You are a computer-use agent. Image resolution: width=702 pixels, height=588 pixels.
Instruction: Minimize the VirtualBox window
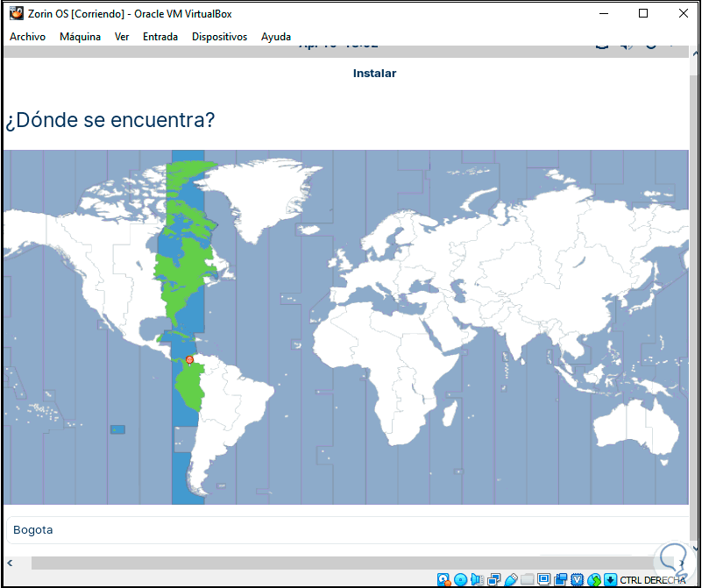(604, 13)
